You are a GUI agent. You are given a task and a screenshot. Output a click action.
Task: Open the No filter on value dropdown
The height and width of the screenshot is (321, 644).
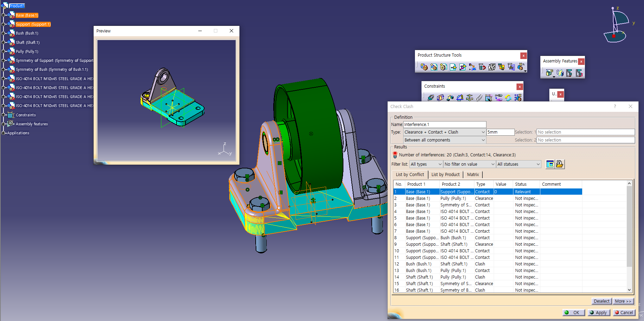470,164
